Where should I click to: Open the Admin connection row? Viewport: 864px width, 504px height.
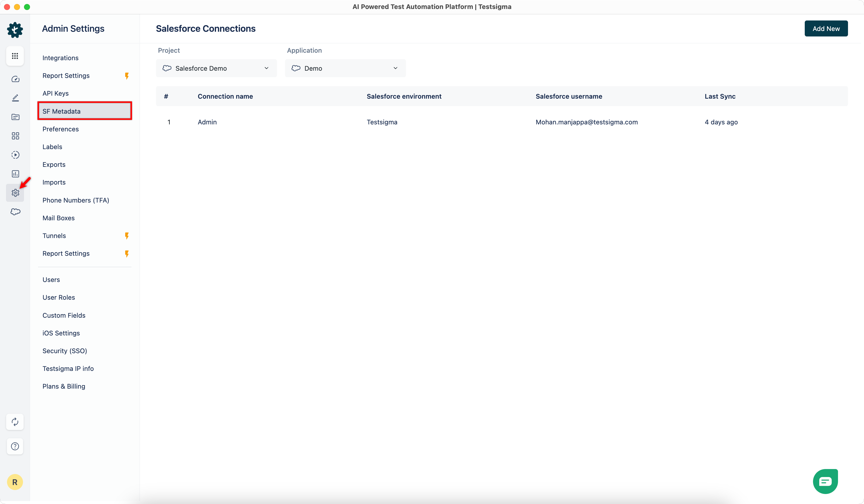[207, 122]
